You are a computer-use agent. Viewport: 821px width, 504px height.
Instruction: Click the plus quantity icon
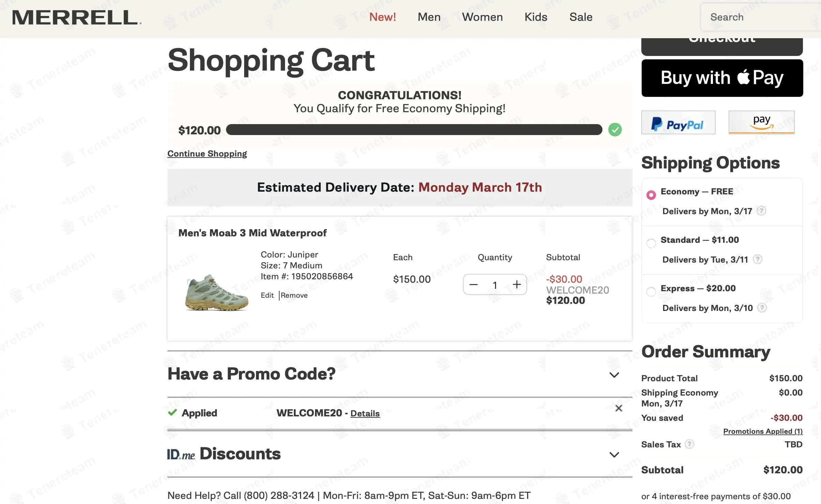[517, 284]
